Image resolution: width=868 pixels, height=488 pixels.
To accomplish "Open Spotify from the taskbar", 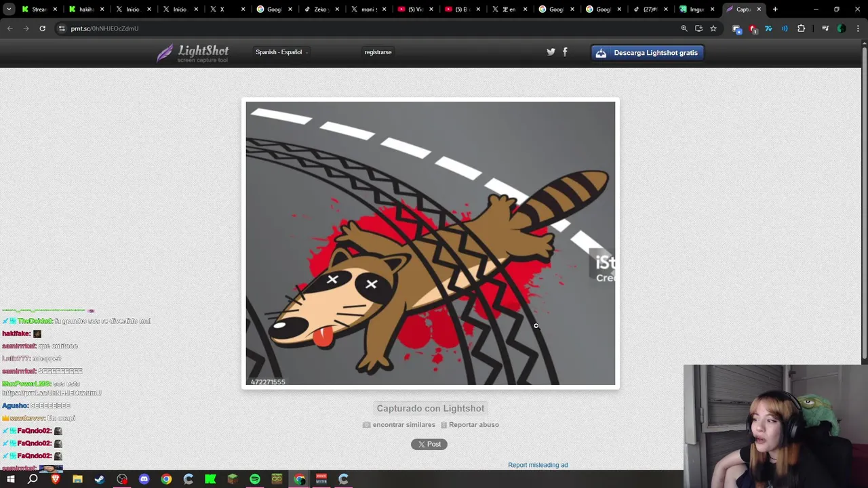I will pos(255,479).
